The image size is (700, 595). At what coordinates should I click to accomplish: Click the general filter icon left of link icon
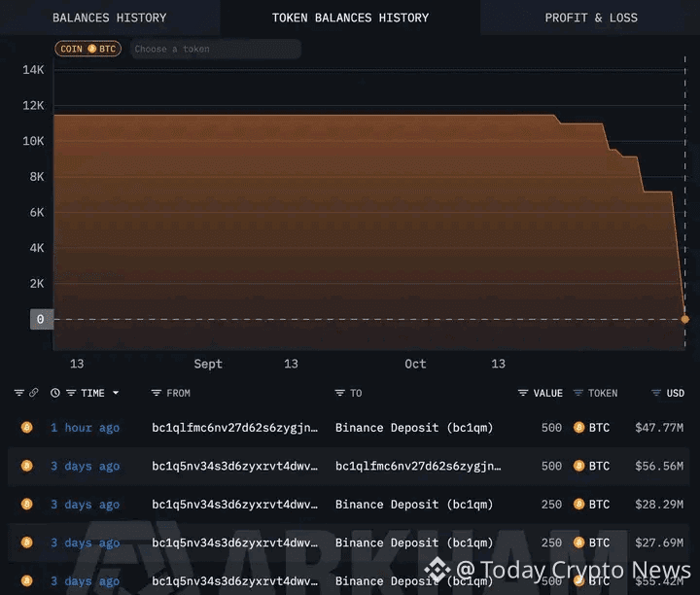coord(18,393)
